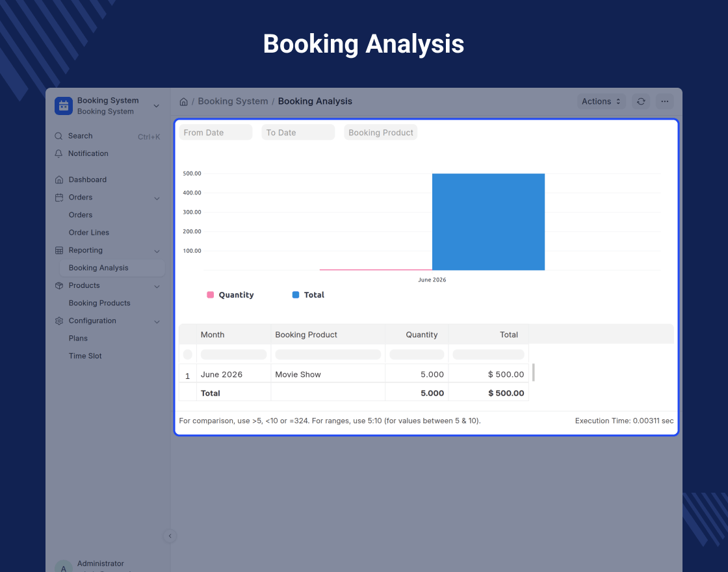Click the From Date filter field
Image resolution: width=728 pixels, height=572 pixels.
pyautogui.click(x=215, y=133)
